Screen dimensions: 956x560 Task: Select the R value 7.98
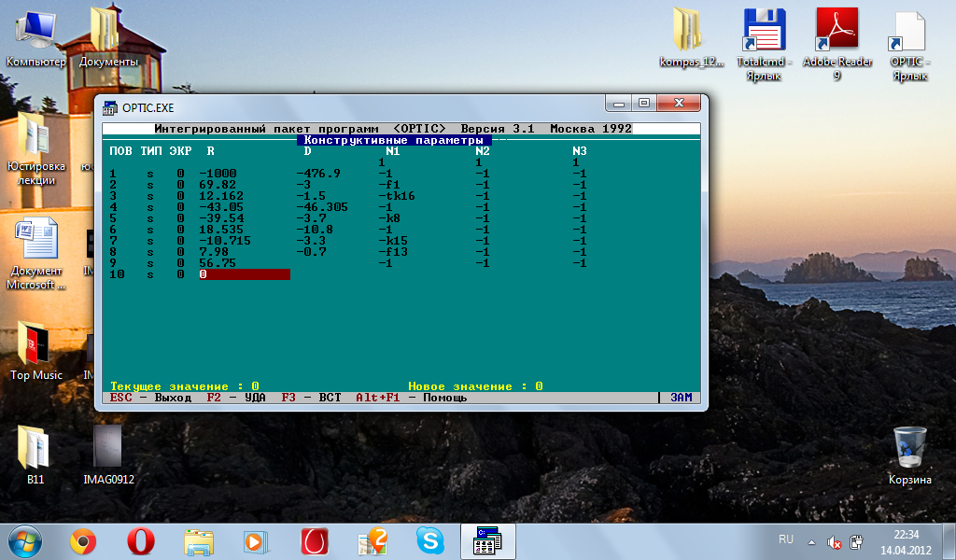pyautogui.click(x=214, y=252)
